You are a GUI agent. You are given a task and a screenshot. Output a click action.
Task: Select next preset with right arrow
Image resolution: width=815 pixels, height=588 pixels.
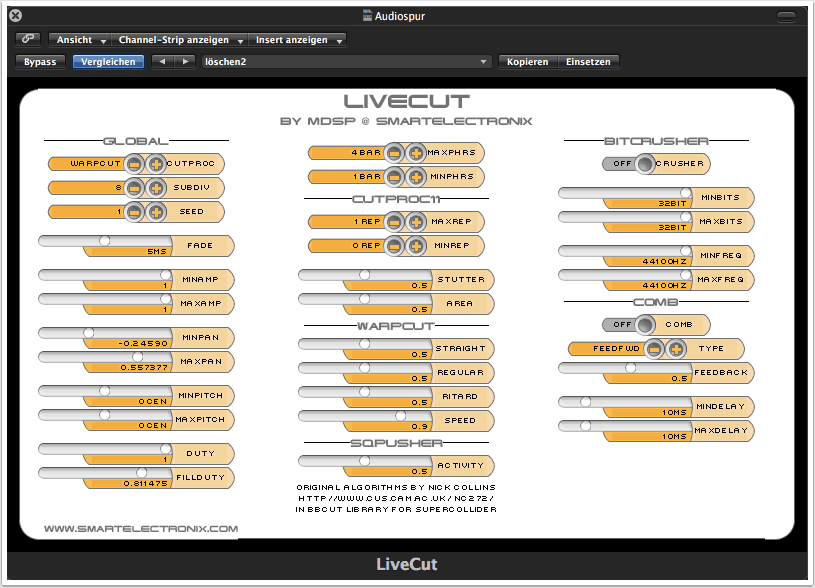[185, 62]
